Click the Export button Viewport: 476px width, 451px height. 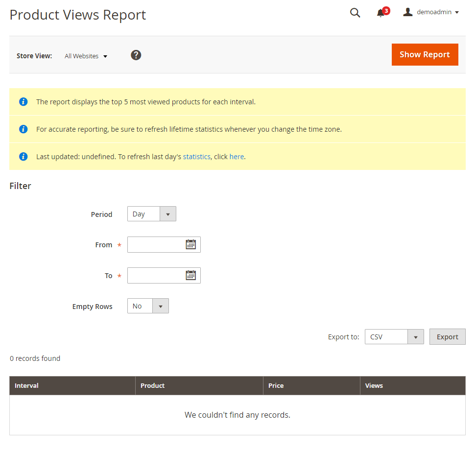click(447, 336)
